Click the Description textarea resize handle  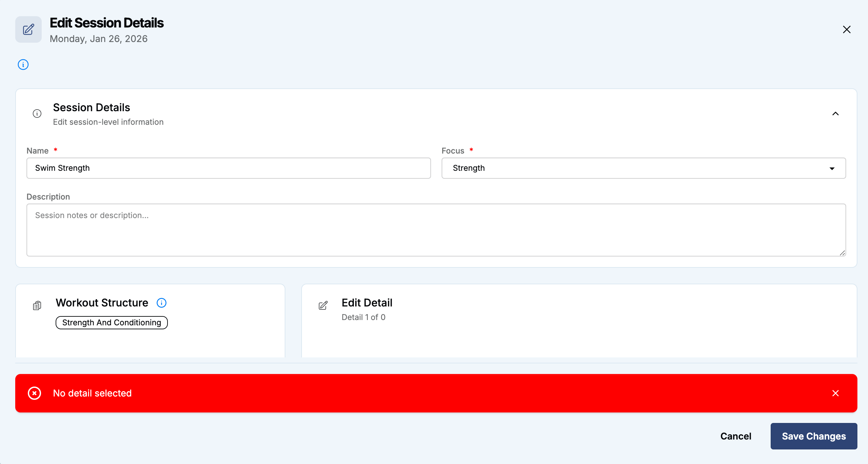pyautogui.click(x=842, y=253)
